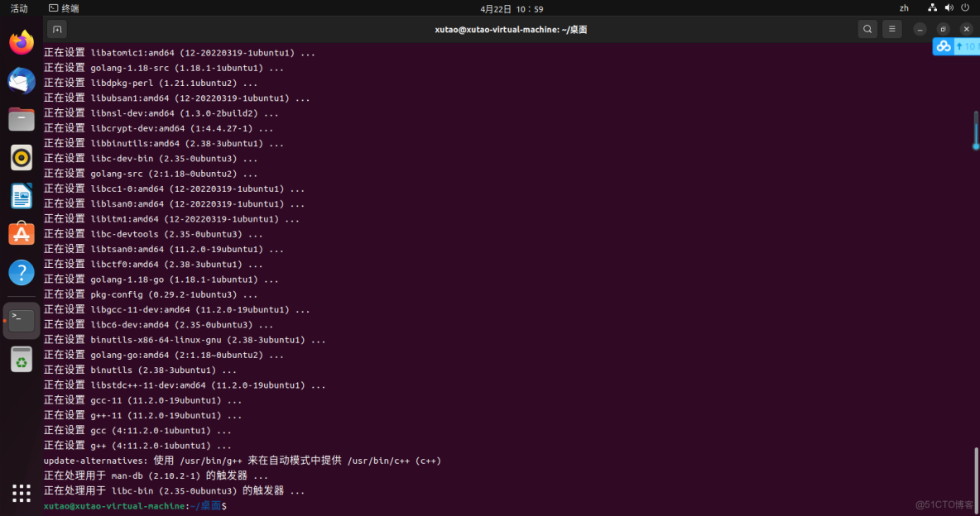Viewport: 980px width, 516px height.
Task: Open Ubuntu Software store icon
Action: tap(22, 234)
